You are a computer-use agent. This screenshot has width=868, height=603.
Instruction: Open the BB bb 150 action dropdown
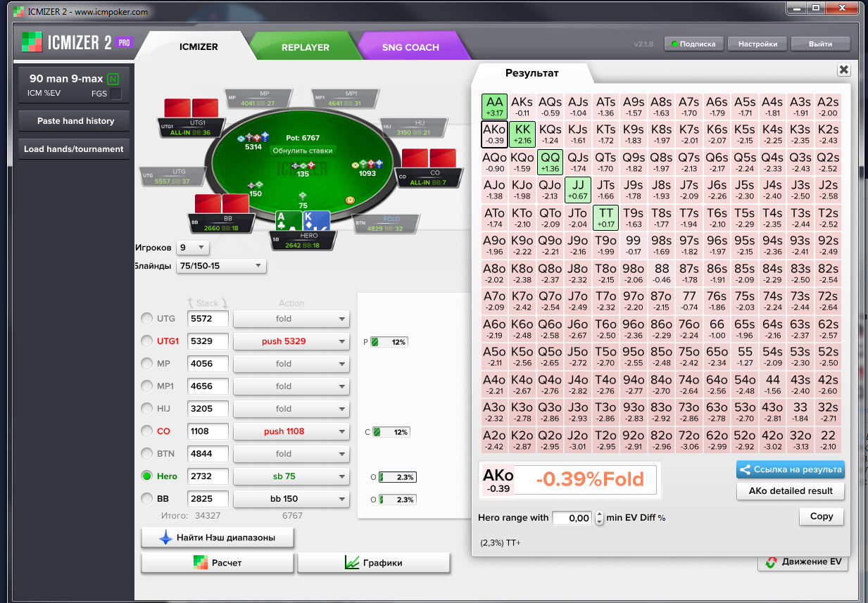click(291, 499)
